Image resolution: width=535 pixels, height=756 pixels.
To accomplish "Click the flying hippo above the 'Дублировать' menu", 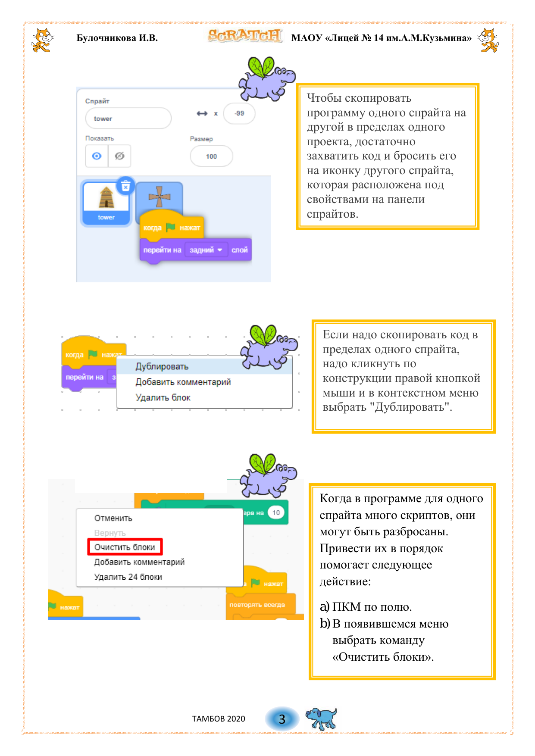I will point(269,347).
